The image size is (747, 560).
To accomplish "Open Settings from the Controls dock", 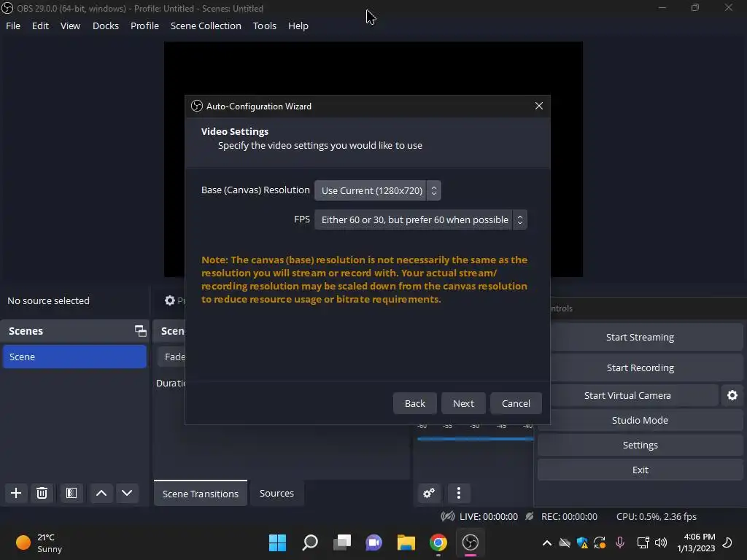I will tap(640, 445).
